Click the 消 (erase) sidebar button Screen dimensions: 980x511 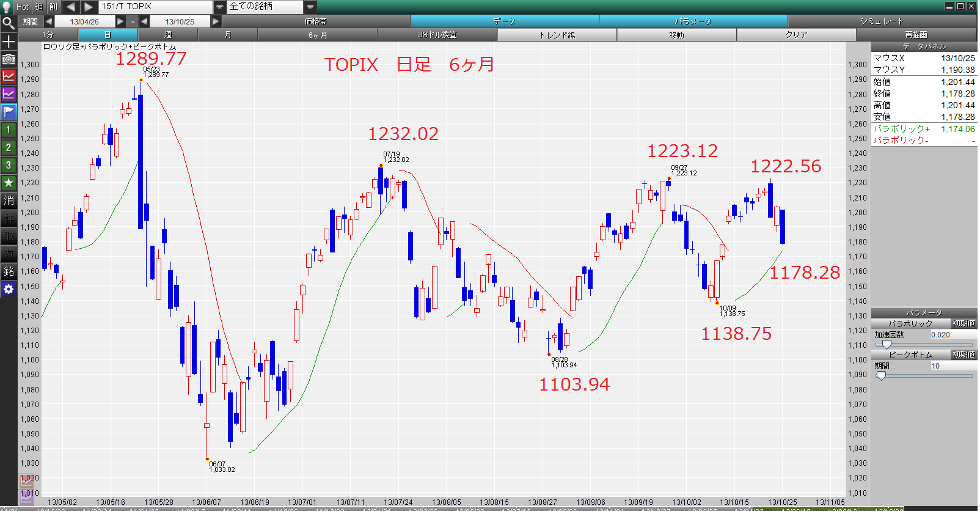tap(9, 200)
